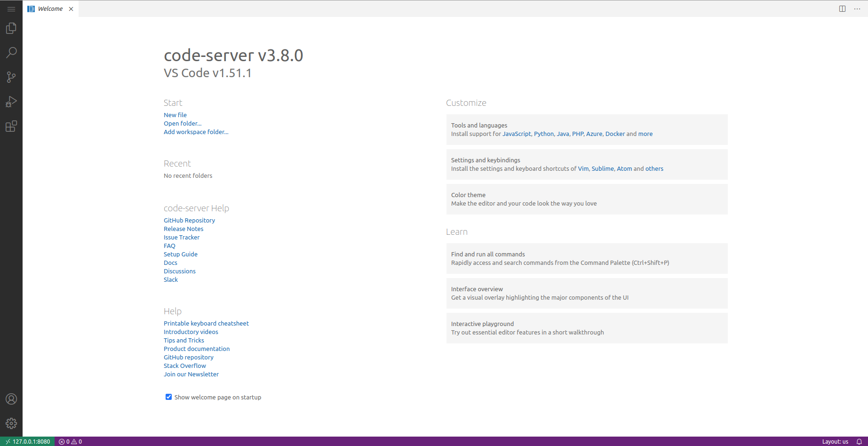Open the Run and Debug view
868x446 pixels.
pos(11,102)
